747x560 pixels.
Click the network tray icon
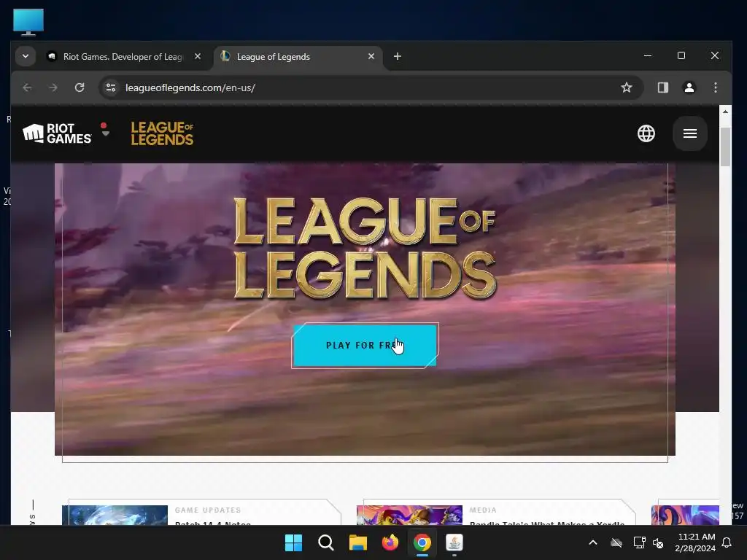(x=639, y=542)
